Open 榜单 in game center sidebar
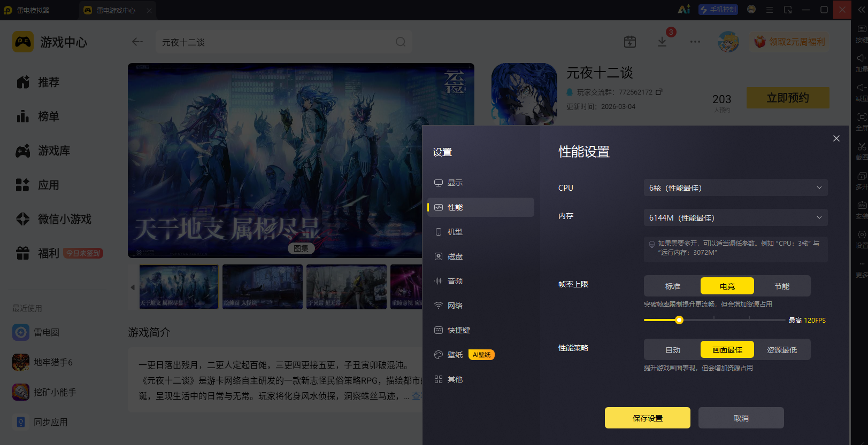868x445 pixels. 38,116
